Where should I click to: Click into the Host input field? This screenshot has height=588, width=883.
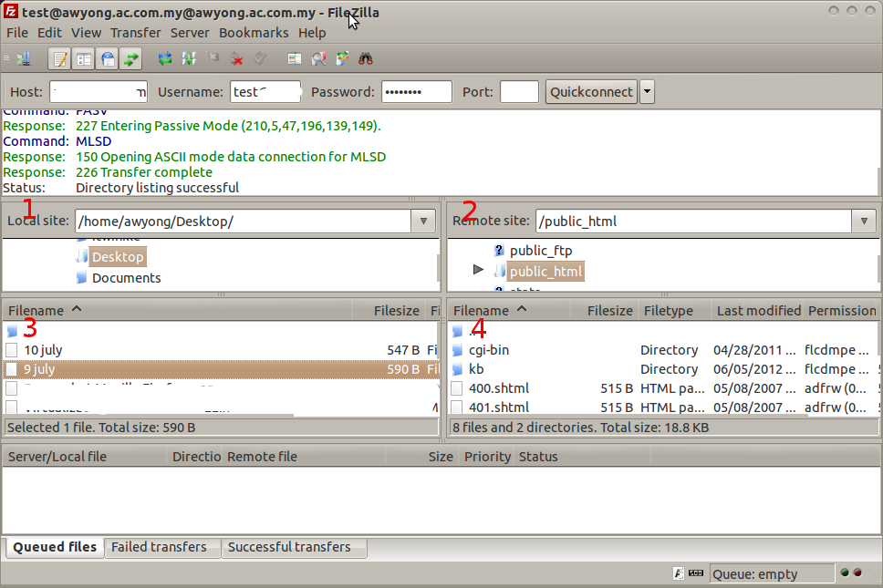(x=99, y=92)
